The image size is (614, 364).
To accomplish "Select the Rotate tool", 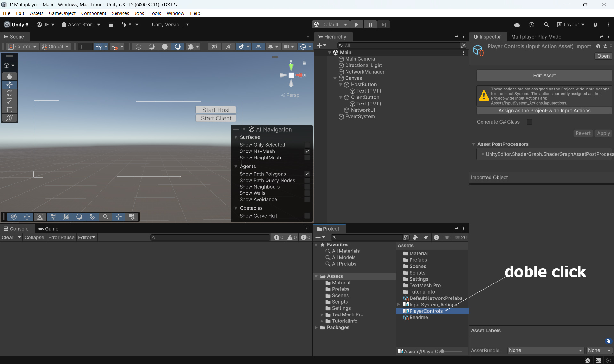I will pyautogui.click(x=10, y=93).
